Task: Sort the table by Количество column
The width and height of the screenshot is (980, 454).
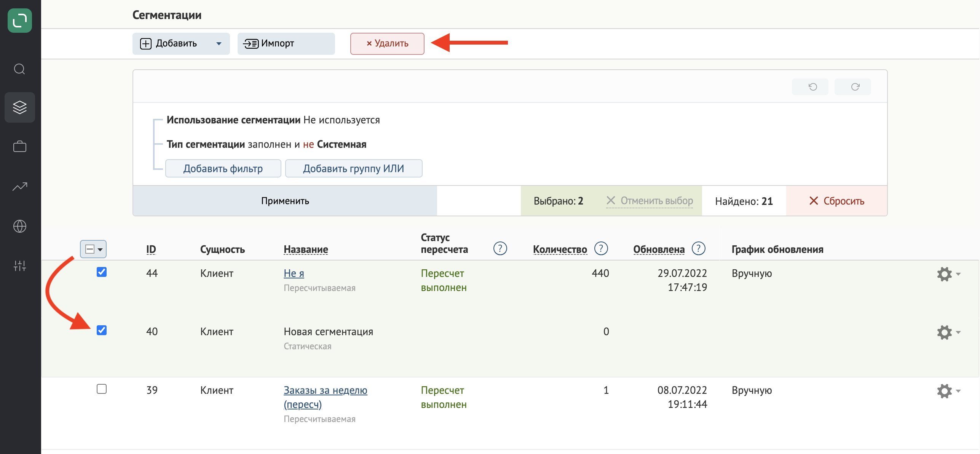Action: [560, 249]
